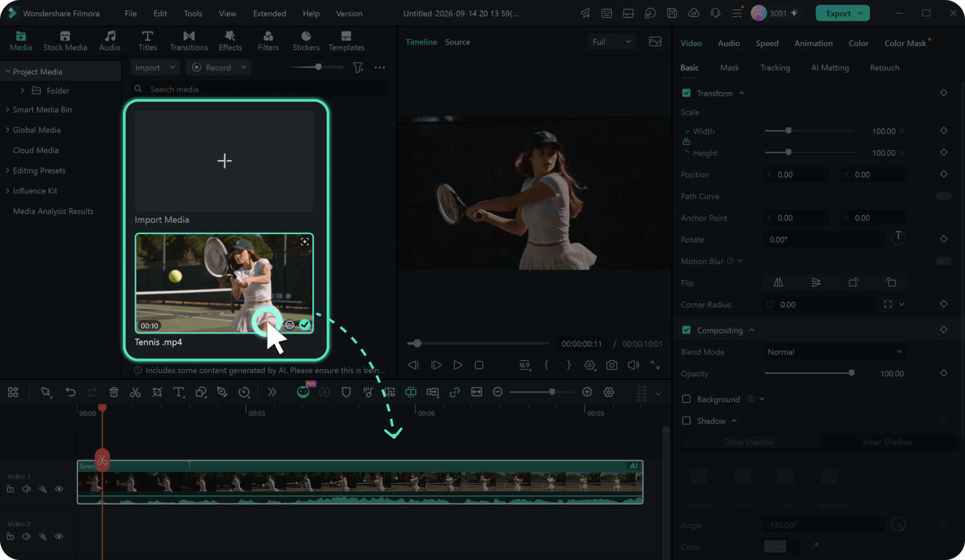This screenshot has width=965, height=560.
Task: Click the Opacity slider
Action: pos(810,374)
